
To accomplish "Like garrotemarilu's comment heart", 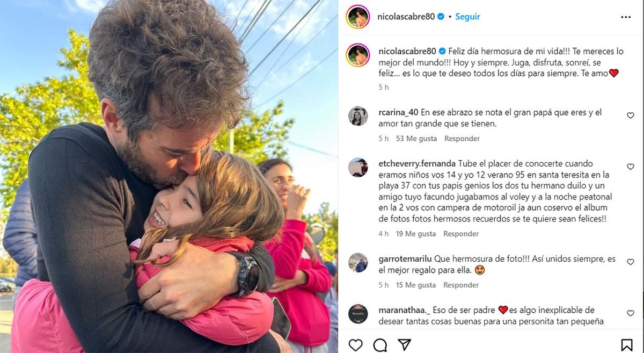I will [631, 262].
